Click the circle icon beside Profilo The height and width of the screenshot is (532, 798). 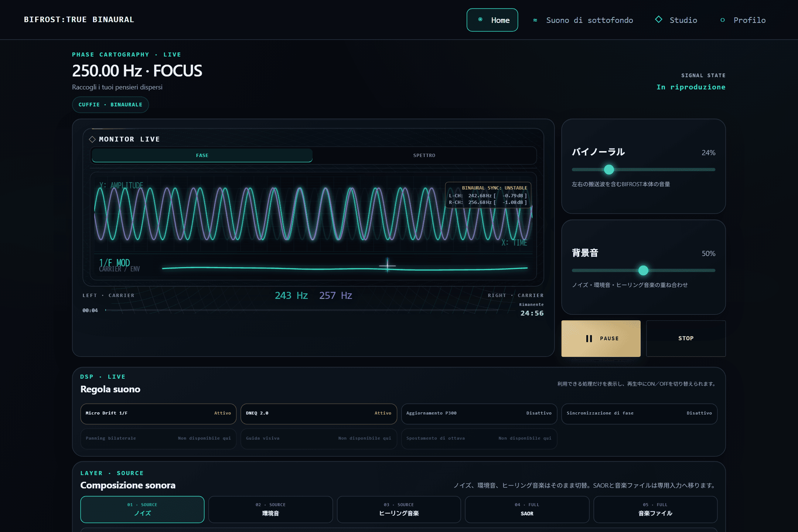(723, 20)
